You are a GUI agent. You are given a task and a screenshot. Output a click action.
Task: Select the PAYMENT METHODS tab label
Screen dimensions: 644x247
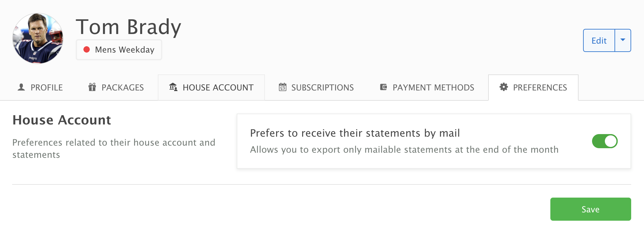433,88
